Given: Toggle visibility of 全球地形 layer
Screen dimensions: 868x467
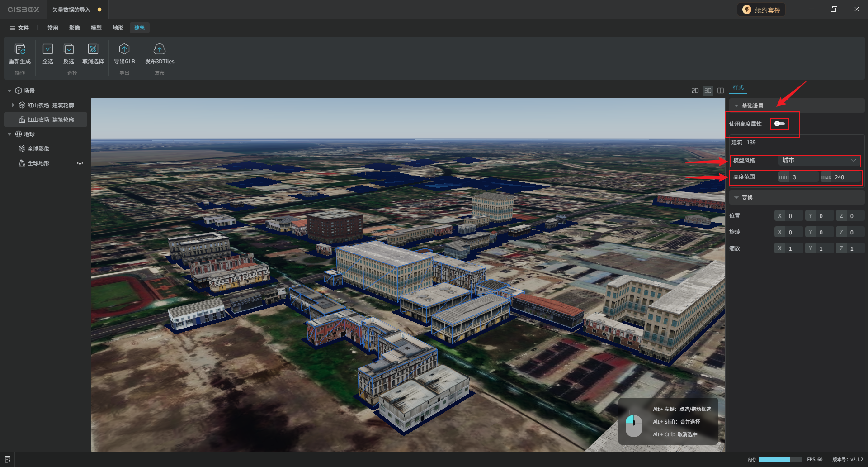Looking at the screenshot, I should point(80,163).
